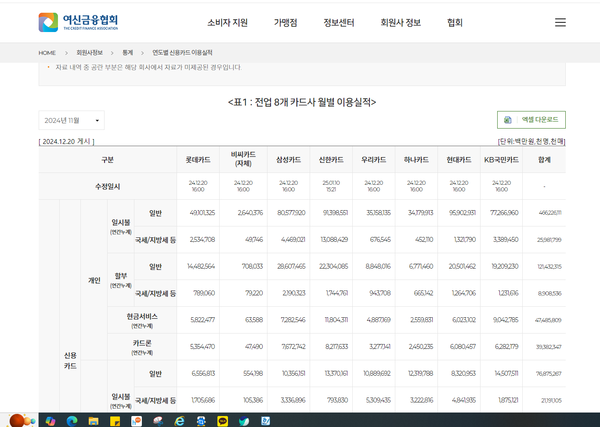The width and height of the screenshot is (600, 427).
Task: Open Internet Explorer from the taskbar
Action: click(x=179, y=421)
